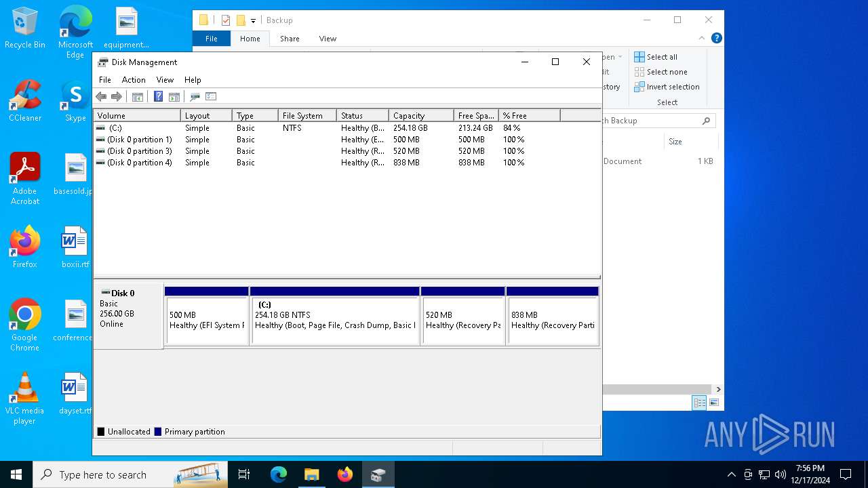Viewport: 868px width, 488px height.
Task: Open Task View on the taskbar
Action: coord(244,474)
